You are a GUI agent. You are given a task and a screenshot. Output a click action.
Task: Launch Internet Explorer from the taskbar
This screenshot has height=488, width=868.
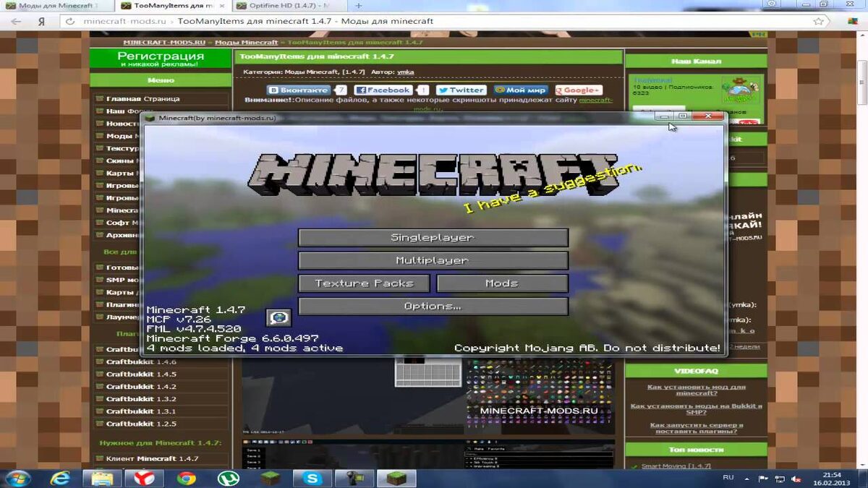tap(60, 478)
